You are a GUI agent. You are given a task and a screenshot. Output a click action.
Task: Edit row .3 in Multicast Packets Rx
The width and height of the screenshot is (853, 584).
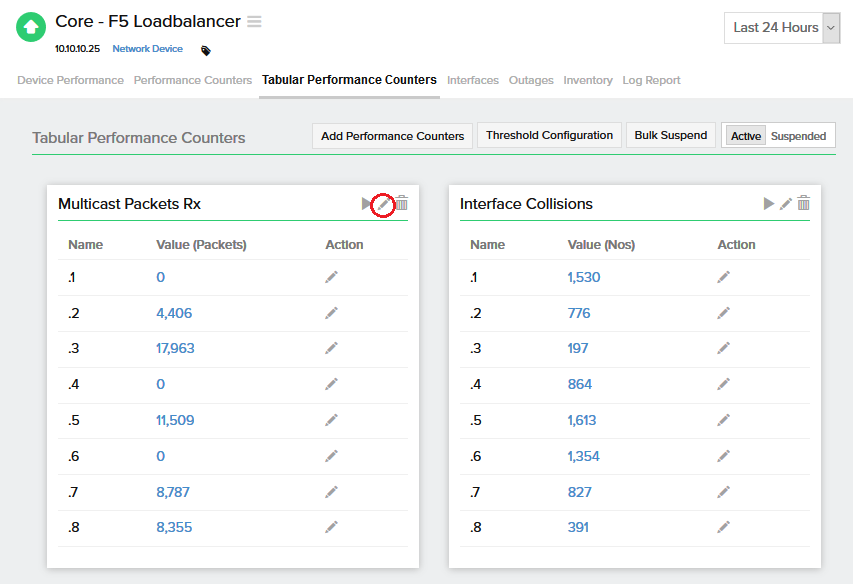click(331, 349)
